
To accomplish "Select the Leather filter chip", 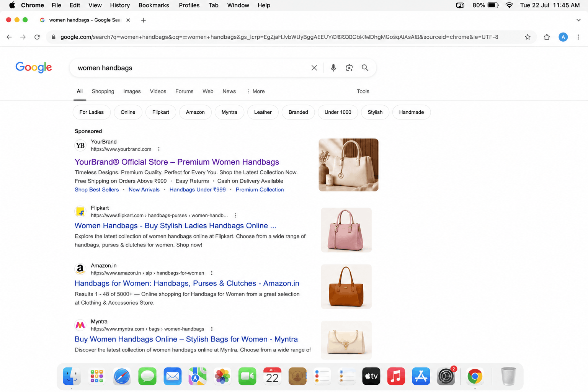I will coord(263,112).
